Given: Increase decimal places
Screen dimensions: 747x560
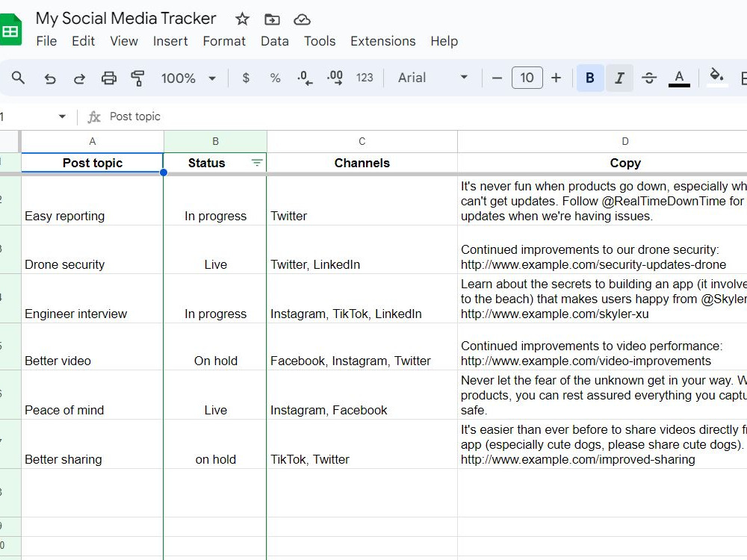Looking at the screenshot, I should tap(335, 78).
